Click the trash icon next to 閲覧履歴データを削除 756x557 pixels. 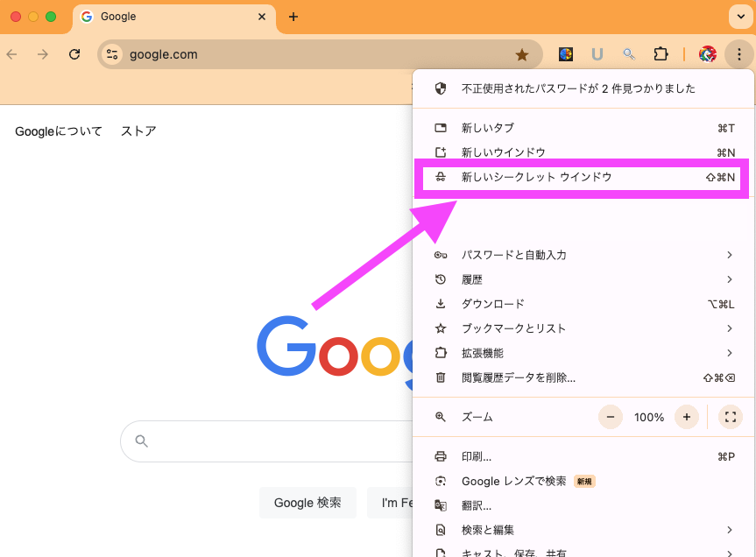tap(440, 377)
